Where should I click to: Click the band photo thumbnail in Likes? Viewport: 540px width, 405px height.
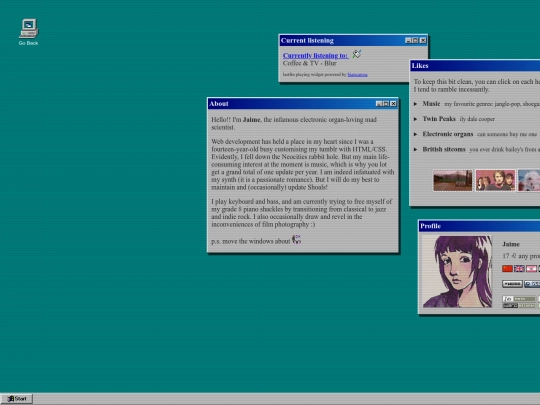pos(495,180)
